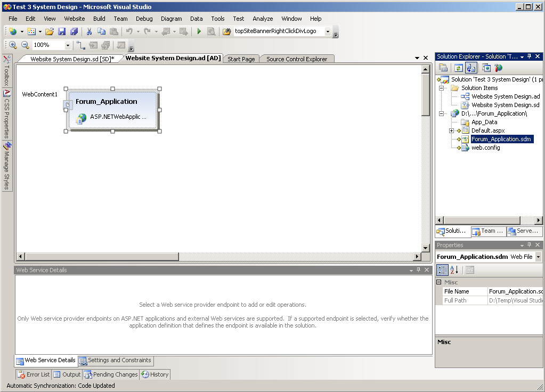Click the Zoom Out magnifier icon

tap(25, 45)
